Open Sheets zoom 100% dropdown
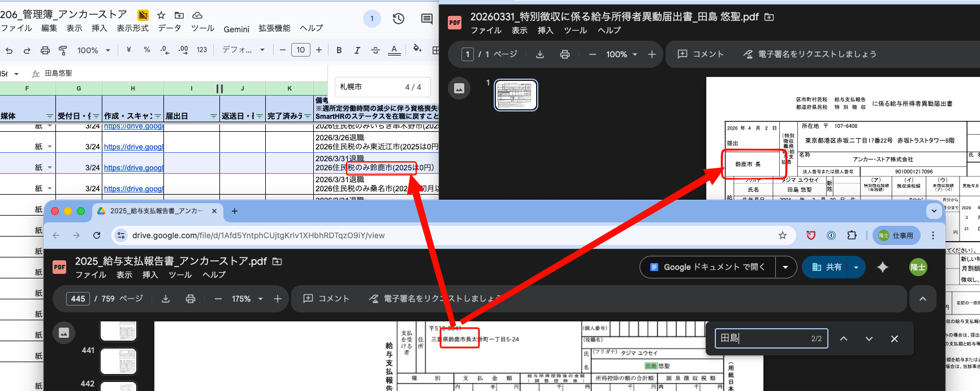980x391 pixels. click(94, 50)
